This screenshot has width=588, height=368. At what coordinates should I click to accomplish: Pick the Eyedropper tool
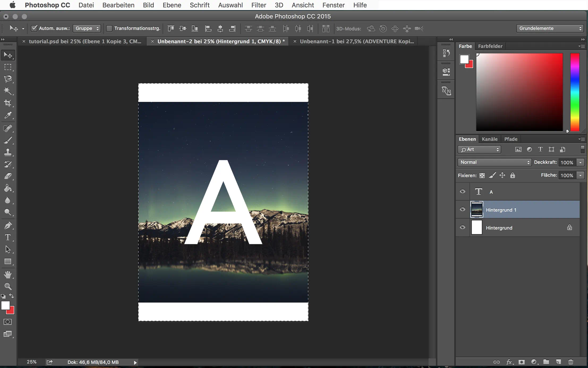pos(8,115)
